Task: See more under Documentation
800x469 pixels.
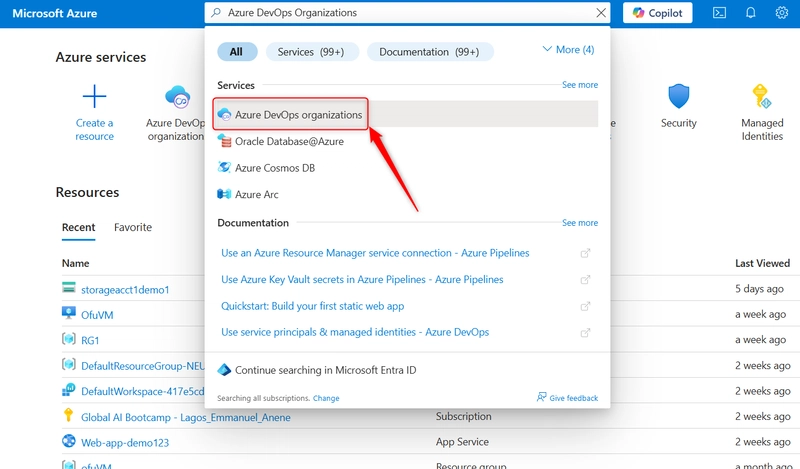Action: click(x=580, y=223)
